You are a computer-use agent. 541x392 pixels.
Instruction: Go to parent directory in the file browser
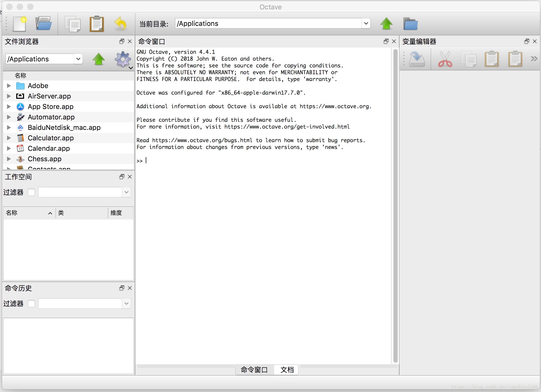pyautogui.click(x=99, y=59)
